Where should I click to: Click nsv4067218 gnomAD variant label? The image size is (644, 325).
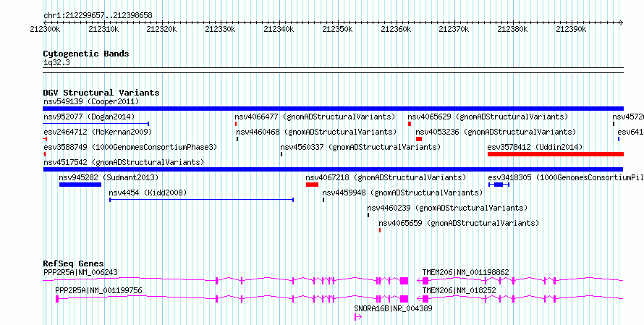tap(386, 177)
